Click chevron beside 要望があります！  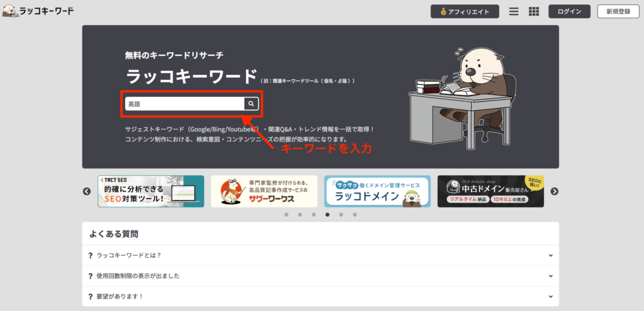pyautogui.click(x=551, y=296)
